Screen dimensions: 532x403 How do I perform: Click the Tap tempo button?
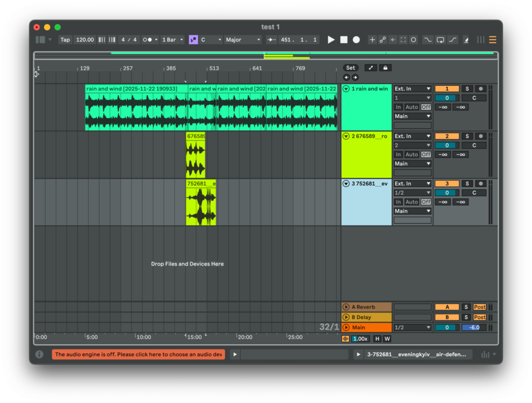click(65, 40)
